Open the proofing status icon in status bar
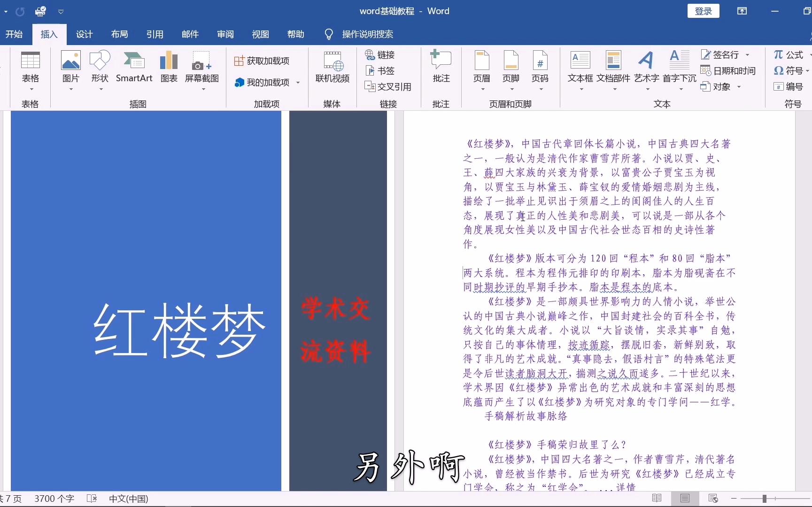 coord(92,498)
